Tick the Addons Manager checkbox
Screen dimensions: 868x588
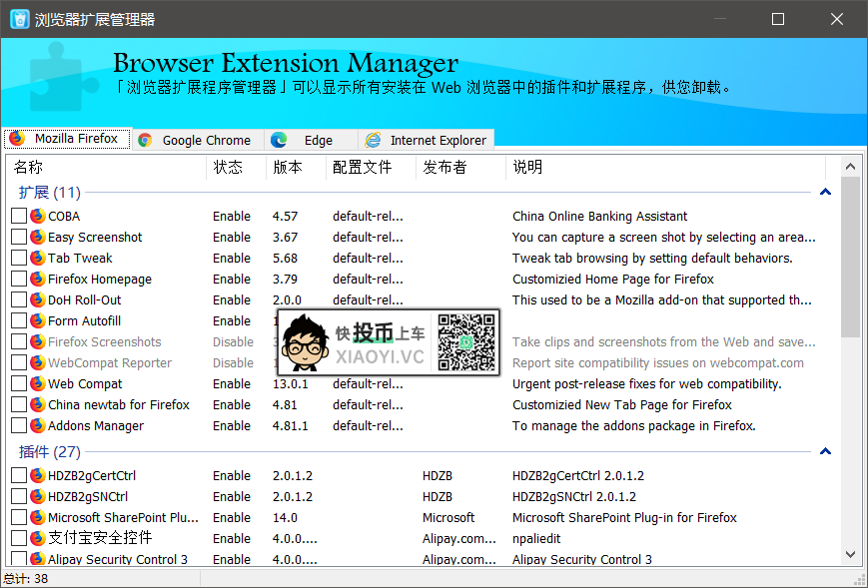[19, 426]
